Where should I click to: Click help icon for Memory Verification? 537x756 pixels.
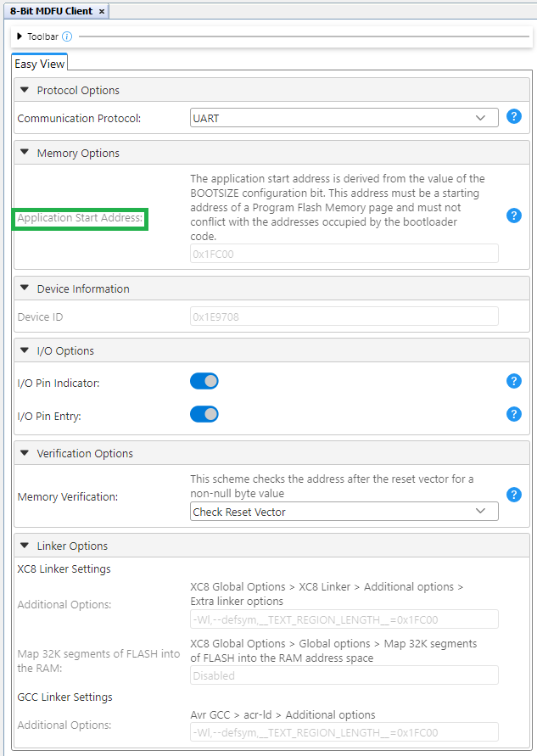(513, 495)
